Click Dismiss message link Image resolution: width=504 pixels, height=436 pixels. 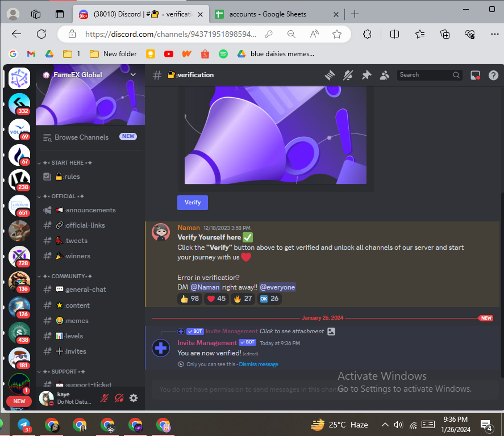tap(259, 364)
